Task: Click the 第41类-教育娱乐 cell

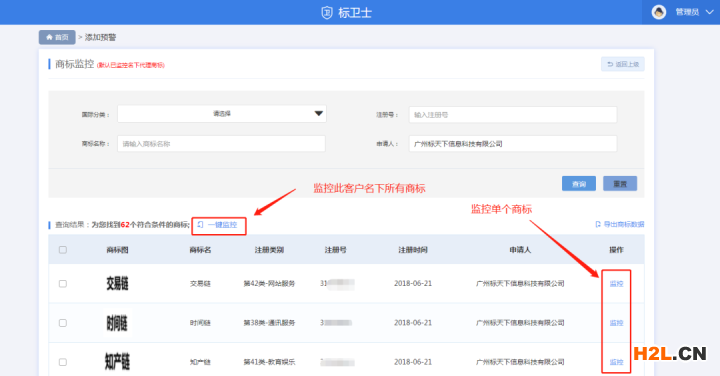Action: point(269,362)
